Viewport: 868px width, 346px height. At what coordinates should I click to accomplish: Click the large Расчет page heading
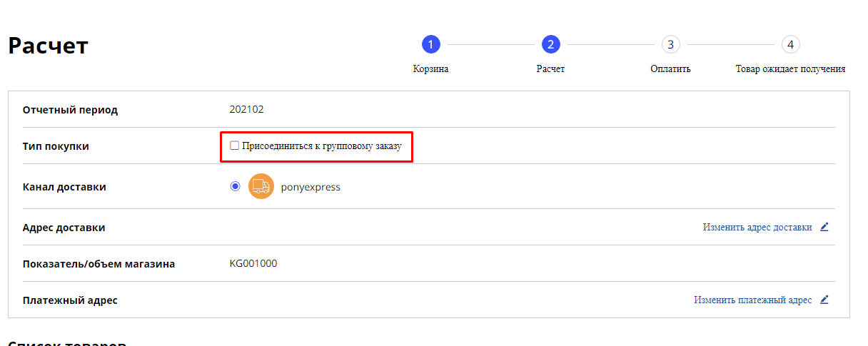(x=48, y=46)
